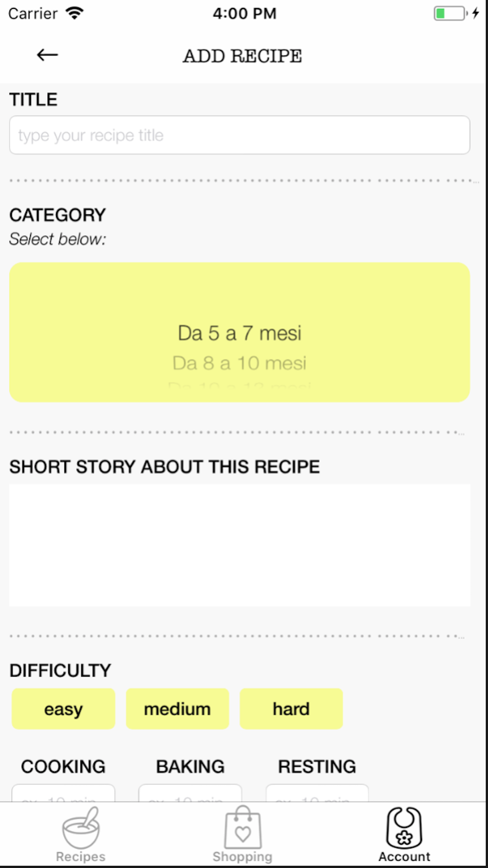Tap the Recipes tab label
This screenshot has height=868, width=488.
click(x=81, y=857)
